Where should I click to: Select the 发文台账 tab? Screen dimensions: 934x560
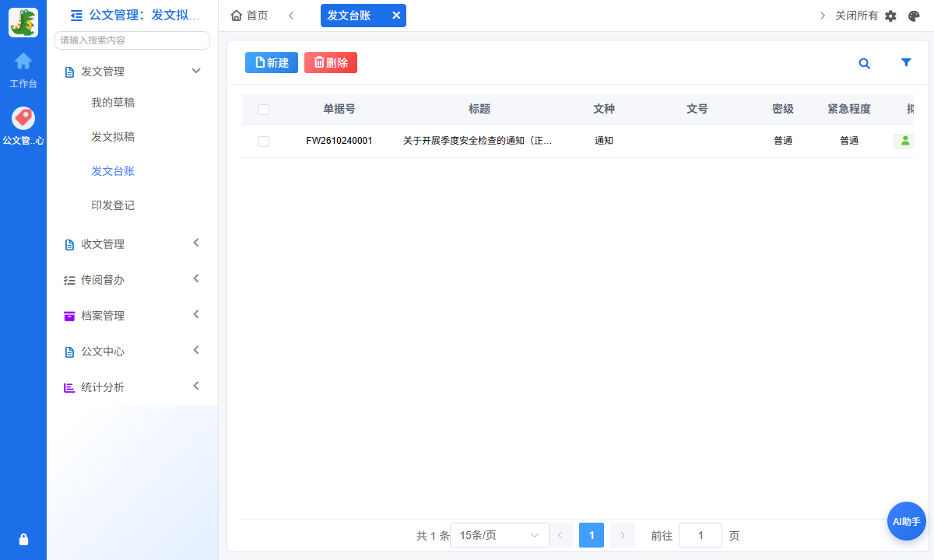349,16
